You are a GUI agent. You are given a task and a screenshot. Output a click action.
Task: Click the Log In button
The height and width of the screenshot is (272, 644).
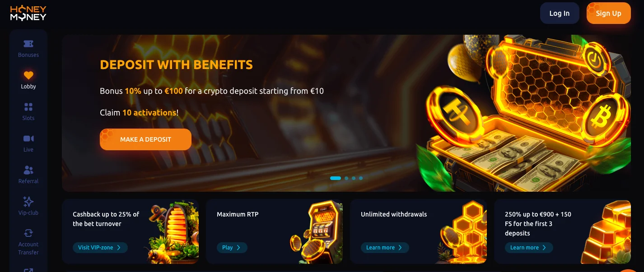click(x=560, y=13)
